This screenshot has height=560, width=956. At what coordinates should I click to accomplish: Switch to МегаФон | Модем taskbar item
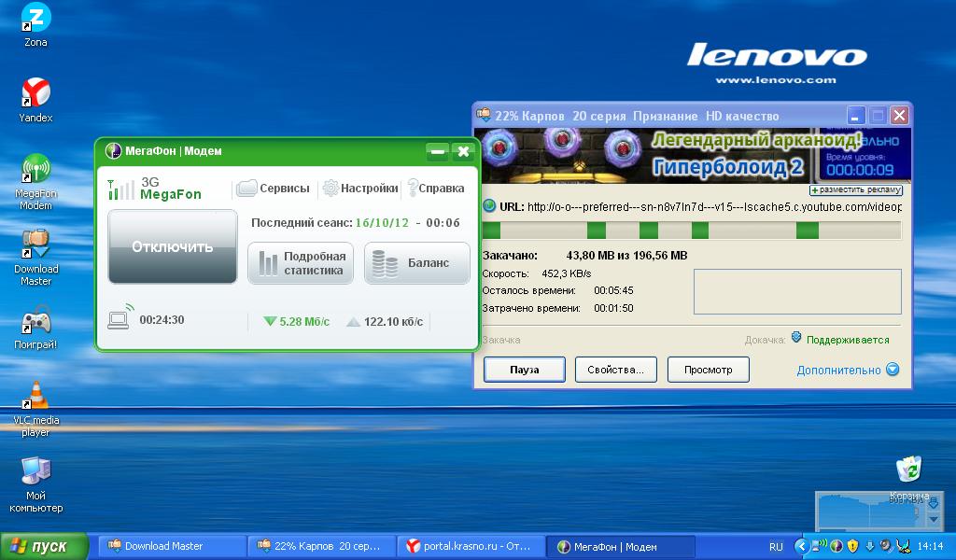tap(621, 546)
